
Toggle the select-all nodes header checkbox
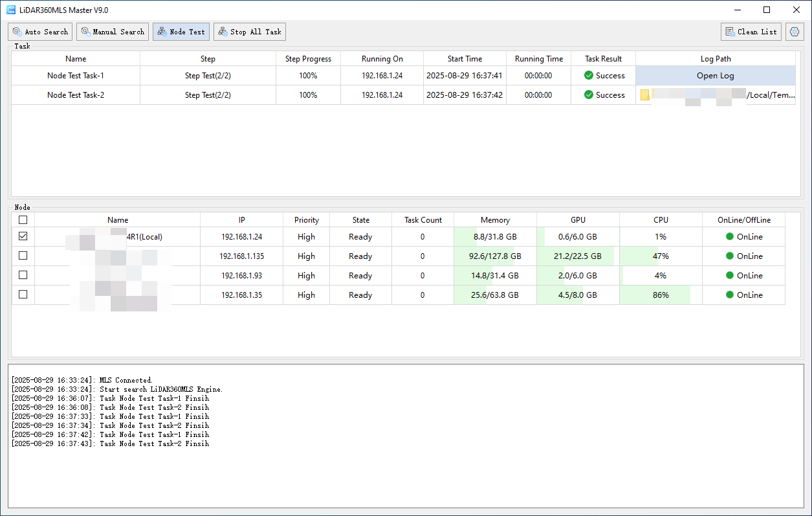23,220
